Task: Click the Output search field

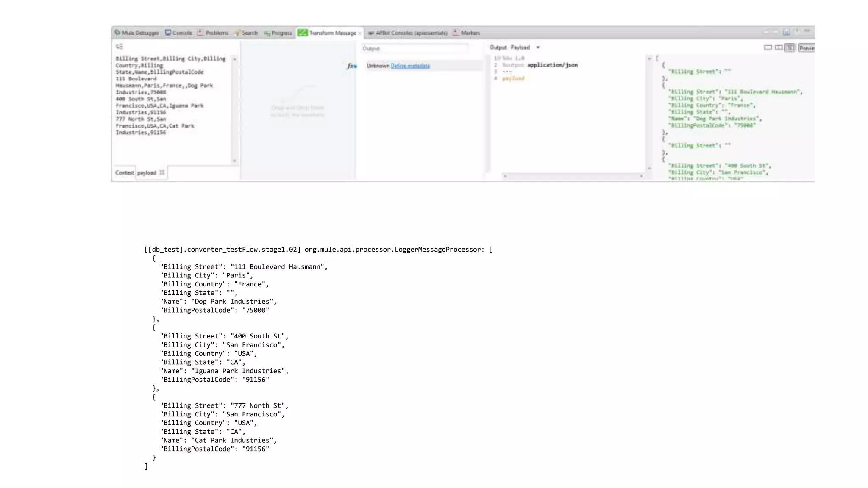Action: (x=415, y=49)
